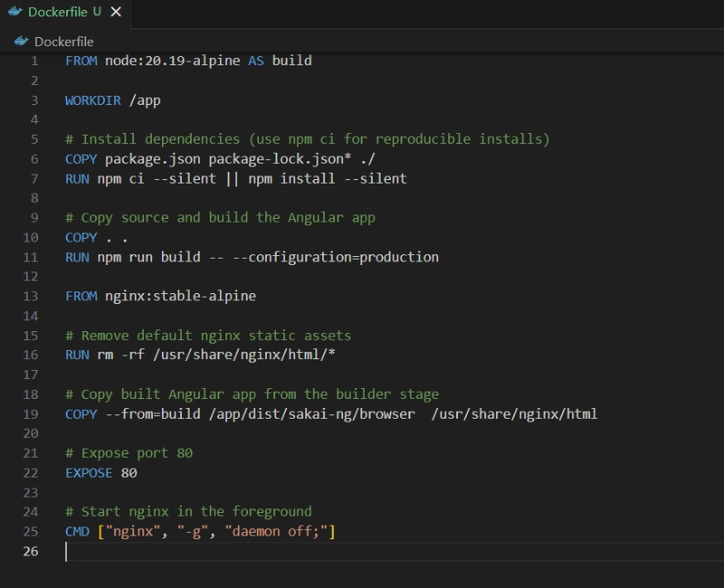Viewport: 724px width, 588px height.
Task: Click line number 1 in the gutter
Action: click(34, 61)
